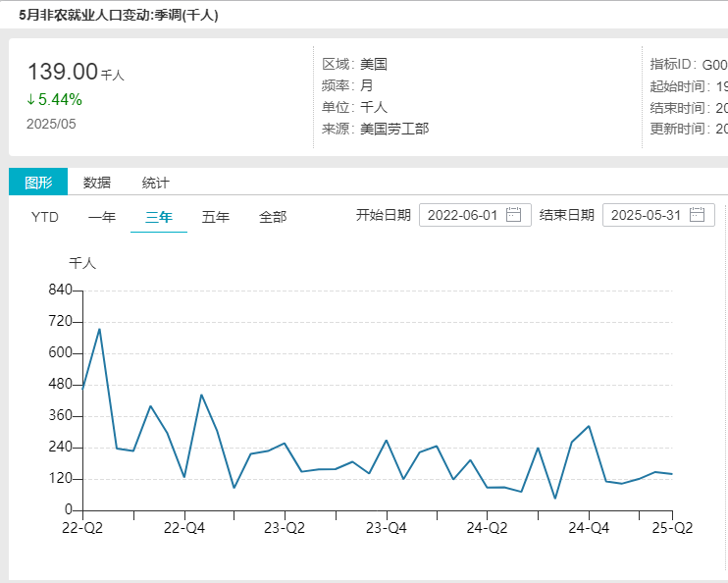Click the 结束日期 field showing 2025-05-31
This screenshot has width=728, height=583.
[x=647, y=216]
